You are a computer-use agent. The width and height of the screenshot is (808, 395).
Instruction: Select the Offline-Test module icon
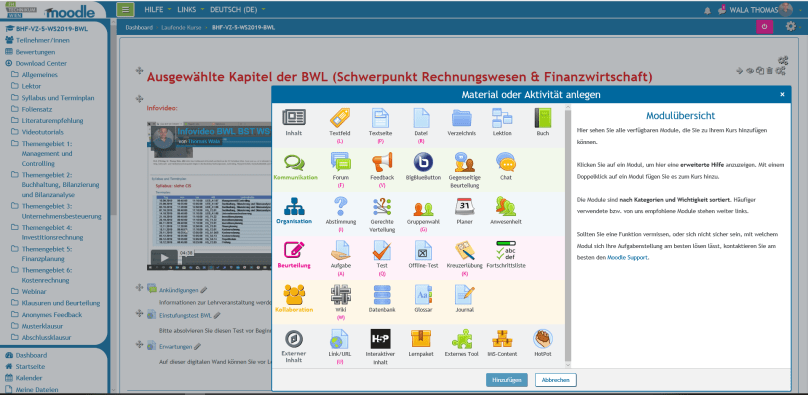tap(423, 250)
